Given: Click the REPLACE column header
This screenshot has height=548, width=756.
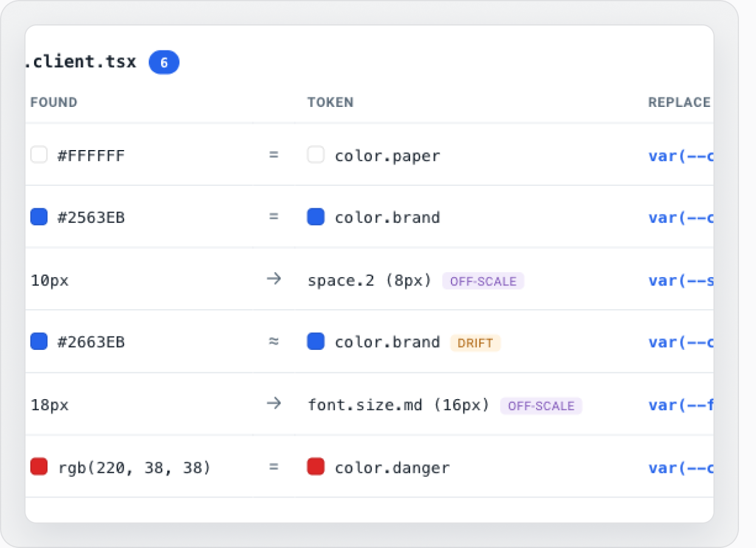Looking at the screenshot, I should [679, 102].
